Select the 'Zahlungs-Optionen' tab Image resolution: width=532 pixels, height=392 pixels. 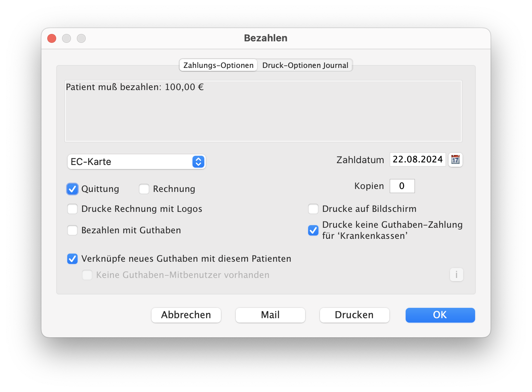coord(218,65)
